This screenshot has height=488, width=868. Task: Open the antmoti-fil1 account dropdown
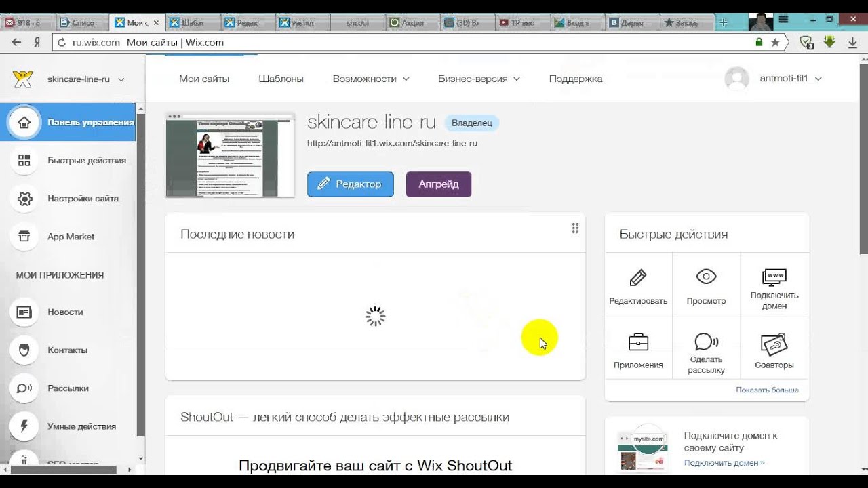(x=790, y=79)
